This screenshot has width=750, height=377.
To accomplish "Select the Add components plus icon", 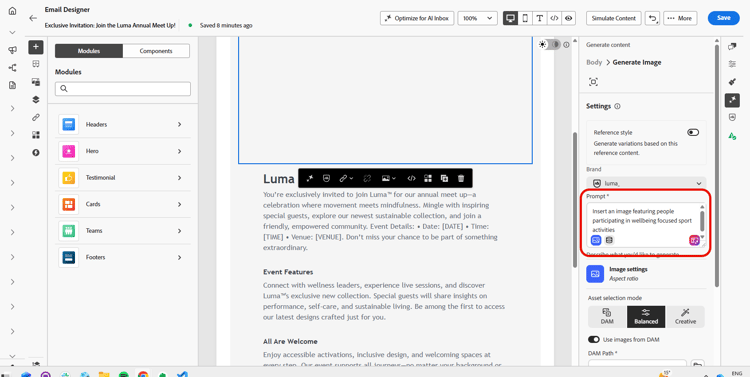I will [36, 47].
